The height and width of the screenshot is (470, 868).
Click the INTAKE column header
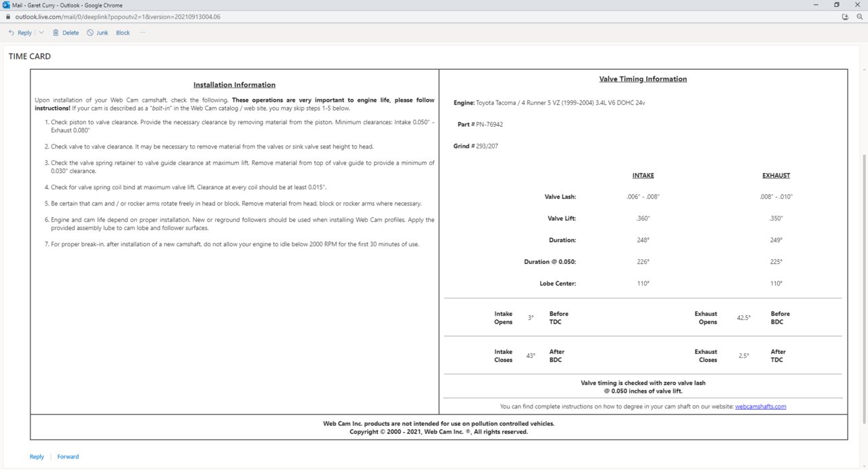tap(643, 176)
